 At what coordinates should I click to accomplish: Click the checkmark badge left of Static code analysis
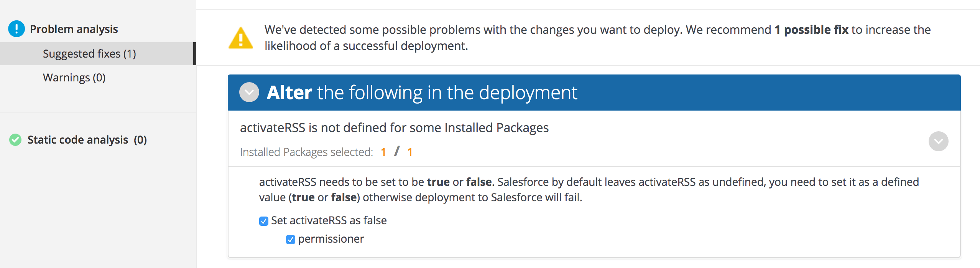pos(15,140)
